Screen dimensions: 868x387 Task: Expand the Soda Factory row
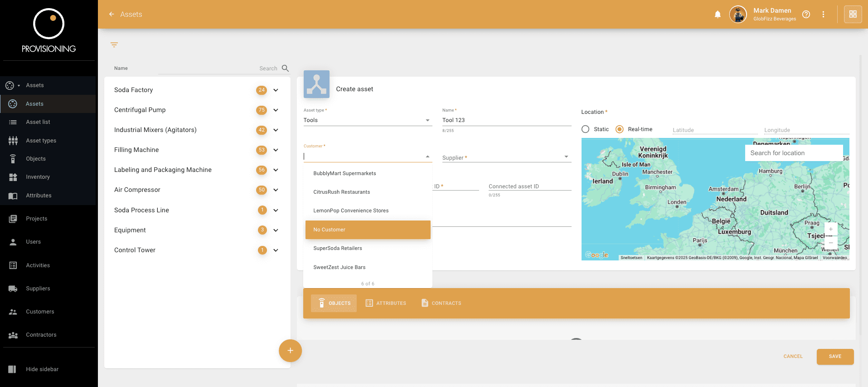[276, 90]
